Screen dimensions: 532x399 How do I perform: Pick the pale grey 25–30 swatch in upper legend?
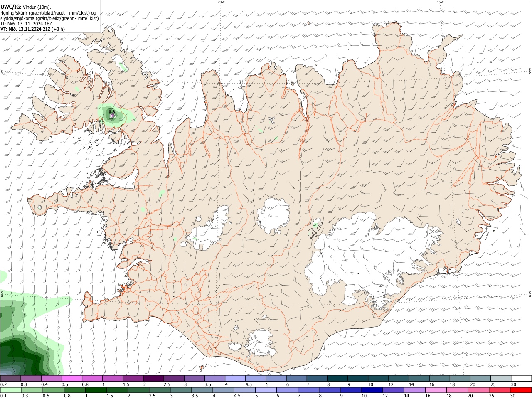(x=501, y=379)
